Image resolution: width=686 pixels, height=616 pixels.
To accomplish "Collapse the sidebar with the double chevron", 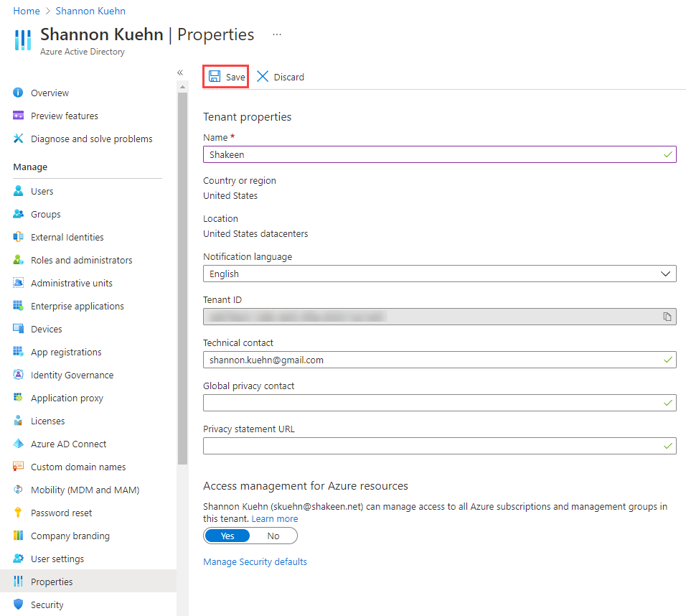I will pyautogui.click(x=180, y=73).
